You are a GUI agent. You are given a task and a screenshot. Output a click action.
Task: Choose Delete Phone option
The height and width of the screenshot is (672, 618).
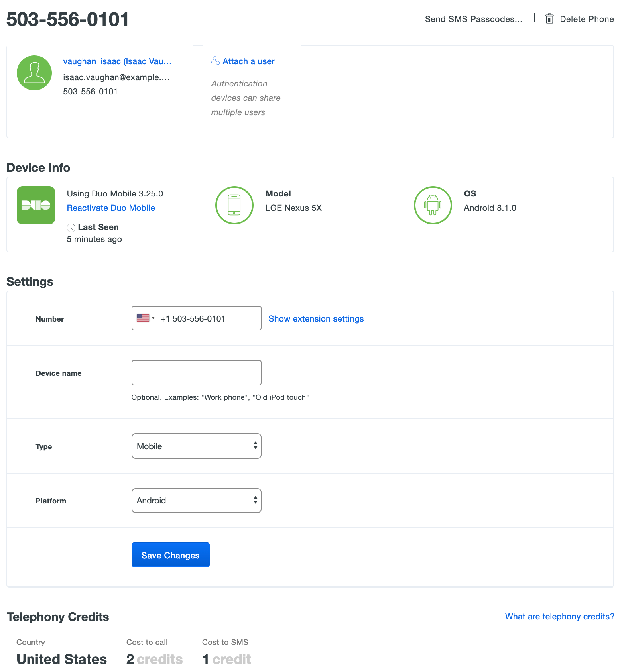coord(587,19)
